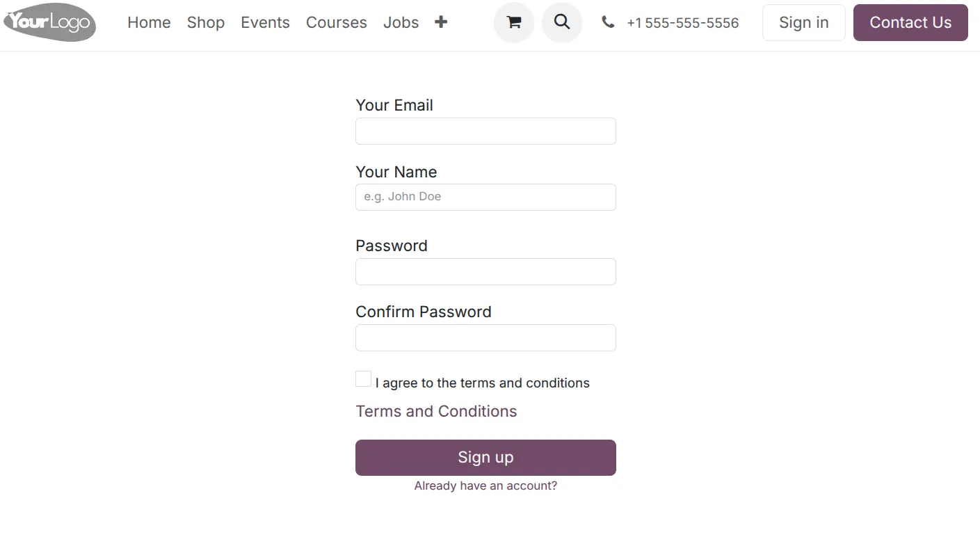Tick the agree to terms checkbox

[x=363, y=378]
